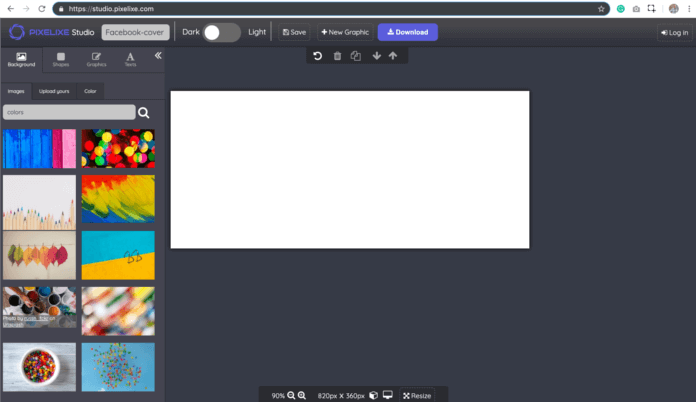696x402 pixels.
Task: Click the duplicate layer icon
Action: pos(356,56)
